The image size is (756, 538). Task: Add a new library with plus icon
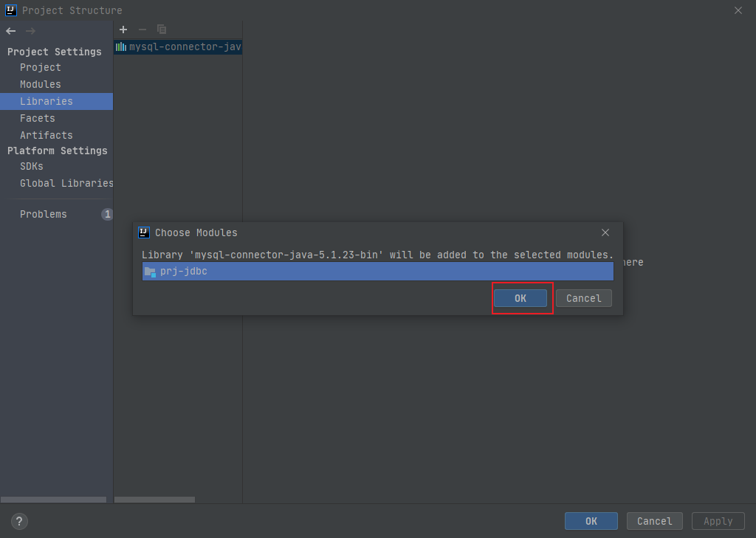(x=123, y=30)
